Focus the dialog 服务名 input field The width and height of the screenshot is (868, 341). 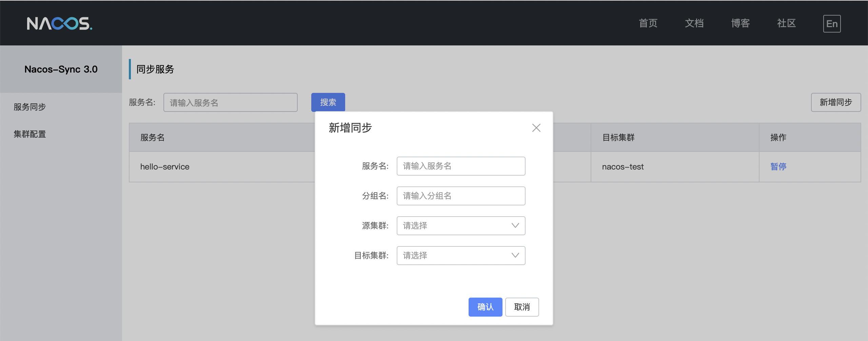[461, 166]
